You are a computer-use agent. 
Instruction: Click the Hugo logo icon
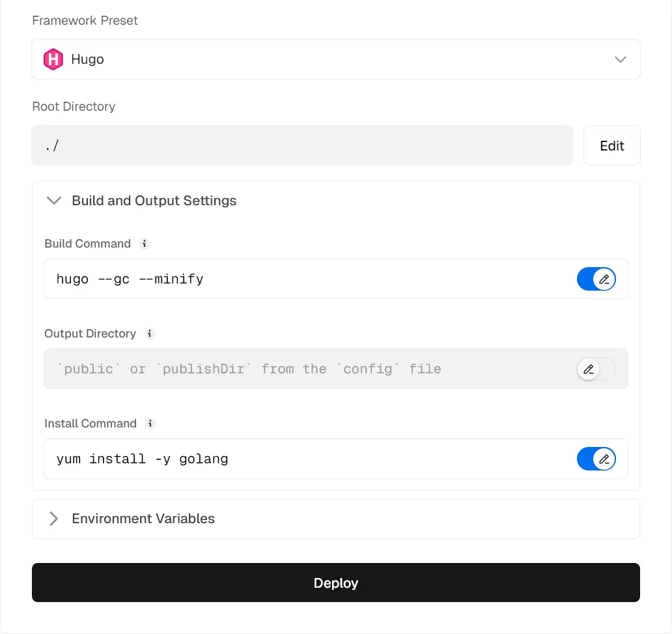click(53, 59)
